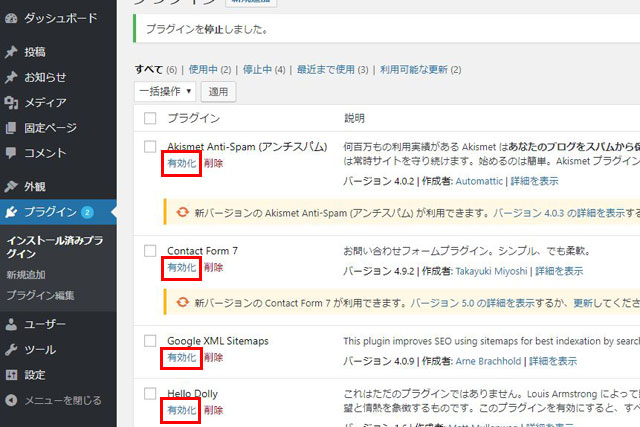Image resolution: width=640 pixels, height=427 pixels.
Task: Activate Contact Form 7 via 有効化
Action: click(x=182, y=267)
